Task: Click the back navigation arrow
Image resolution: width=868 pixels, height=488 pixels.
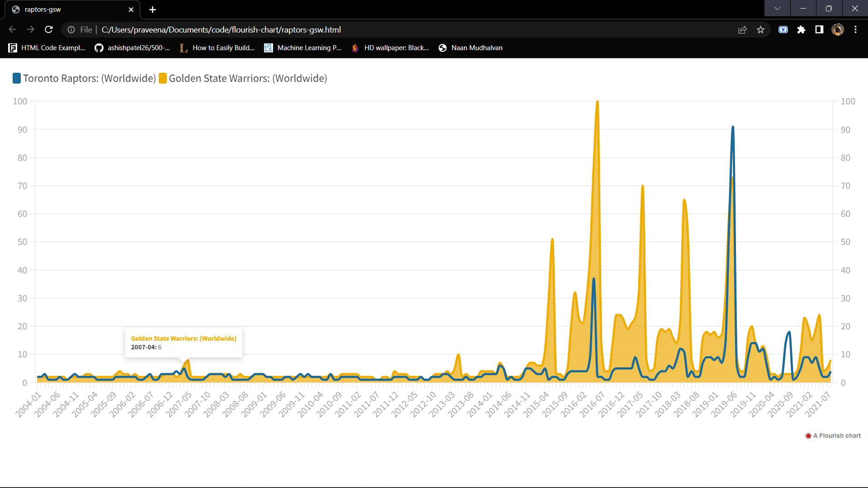Action: (x=12, y=29)
